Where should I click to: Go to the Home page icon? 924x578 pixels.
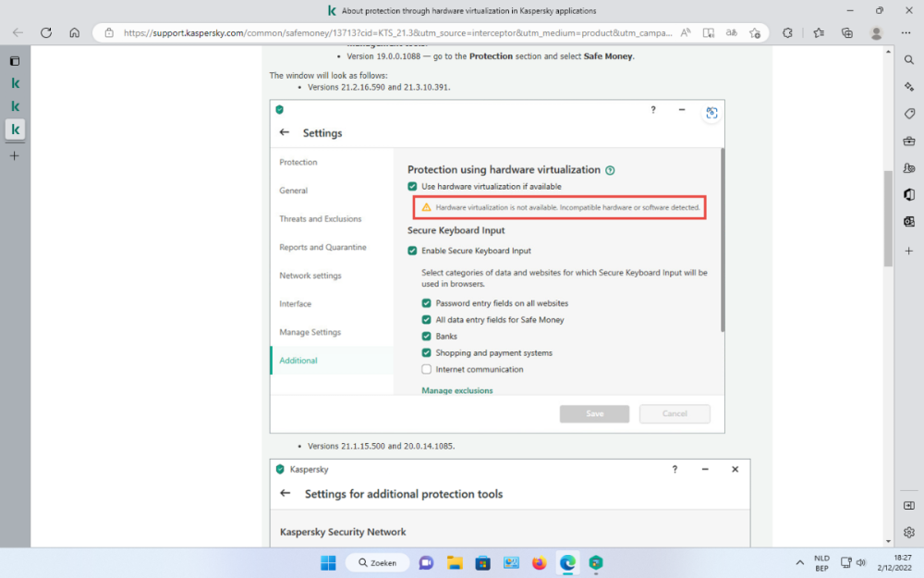pos(74,33)
